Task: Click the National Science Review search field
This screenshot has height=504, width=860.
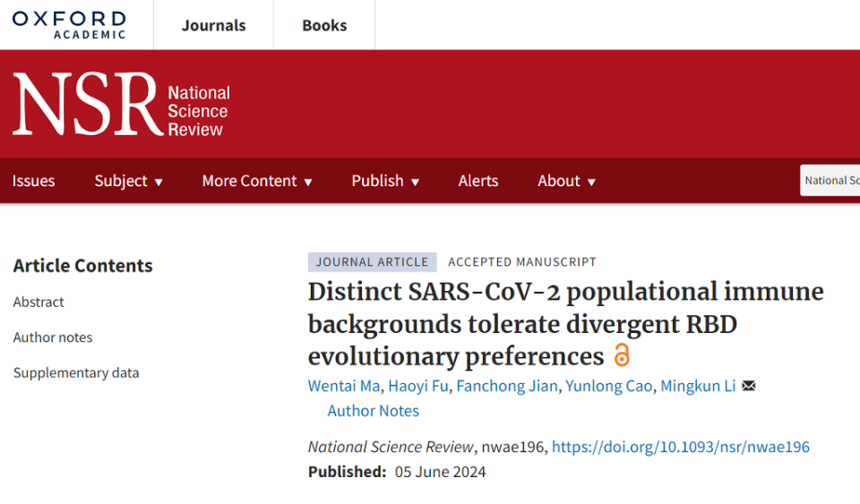Action: (x=830, y=181)
